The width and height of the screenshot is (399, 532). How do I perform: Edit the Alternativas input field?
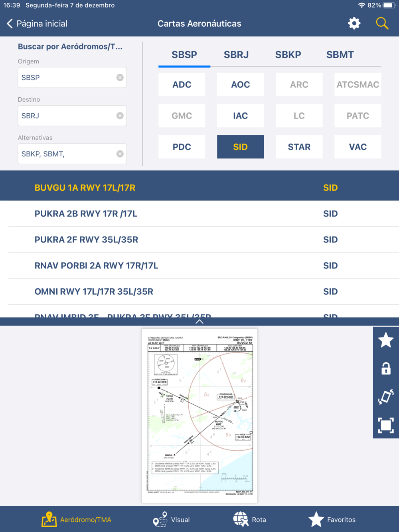tap(72, 154)
